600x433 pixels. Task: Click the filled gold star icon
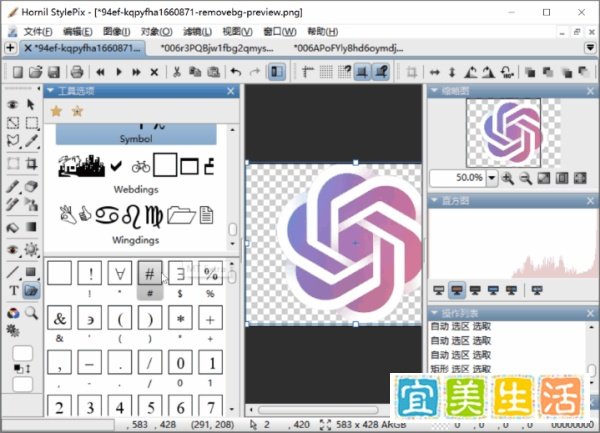click(x=56, y=111)
